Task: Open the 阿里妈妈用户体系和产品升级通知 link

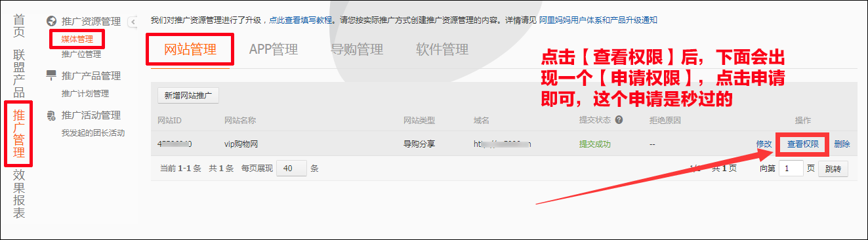Action: click(x=598, y=20)
